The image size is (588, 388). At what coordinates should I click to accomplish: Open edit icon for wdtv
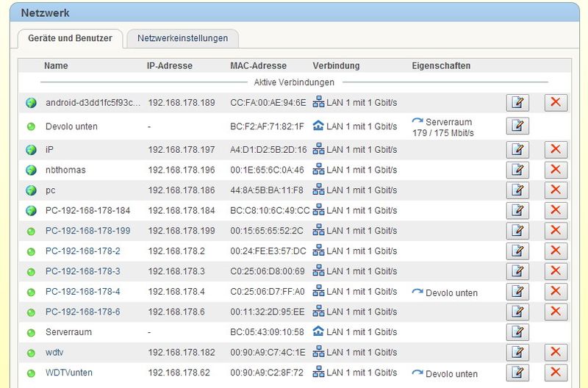point(517,352)
